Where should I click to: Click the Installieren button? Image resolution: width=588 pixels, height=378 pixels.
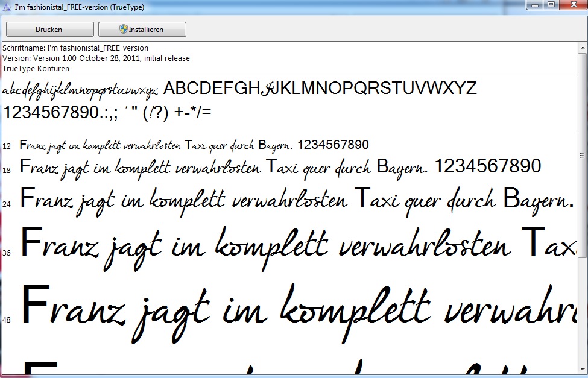point(142,30)
